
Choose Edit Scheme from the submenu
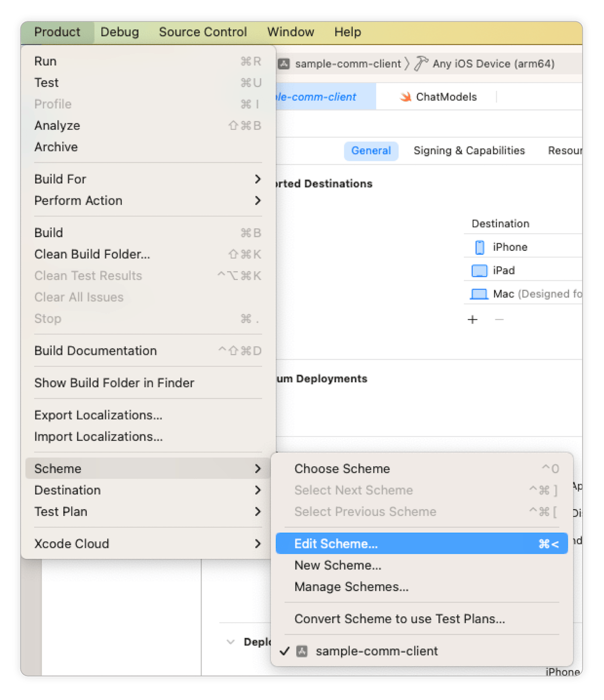pos(336,543)
